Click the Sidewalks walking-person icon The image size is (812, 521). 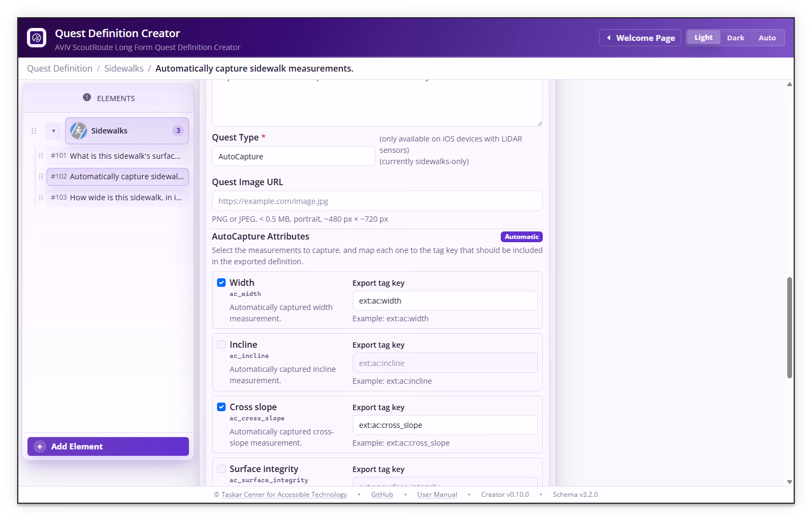coord(79,131)
